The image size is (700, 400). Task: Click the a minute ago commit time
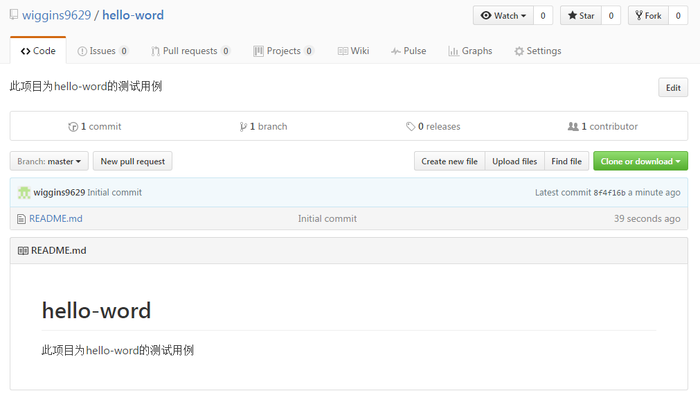(x=654, y=192)
